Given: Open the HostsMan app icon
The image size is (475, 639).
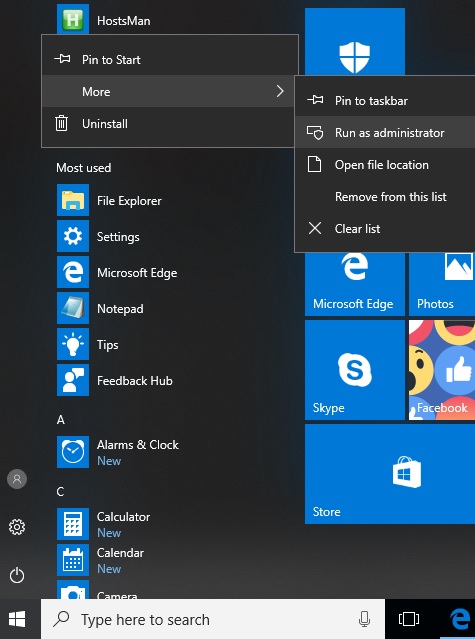Looking at the screenshot, I should [73, 19].
